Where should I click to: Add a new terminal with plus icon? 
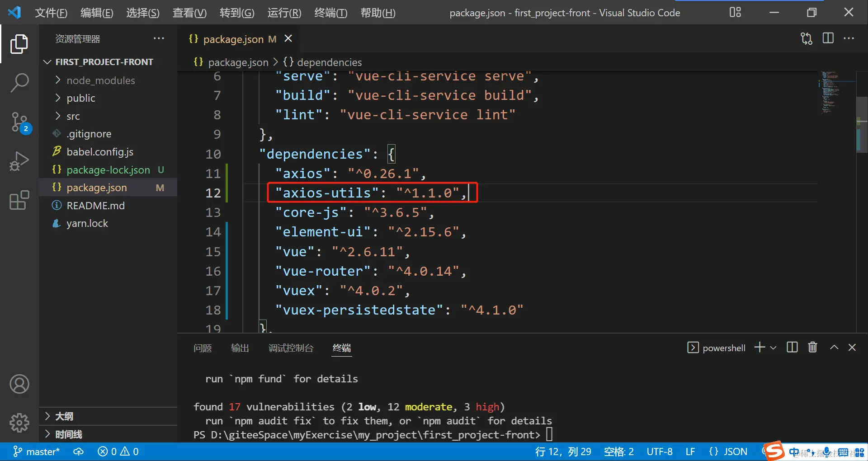759,347
